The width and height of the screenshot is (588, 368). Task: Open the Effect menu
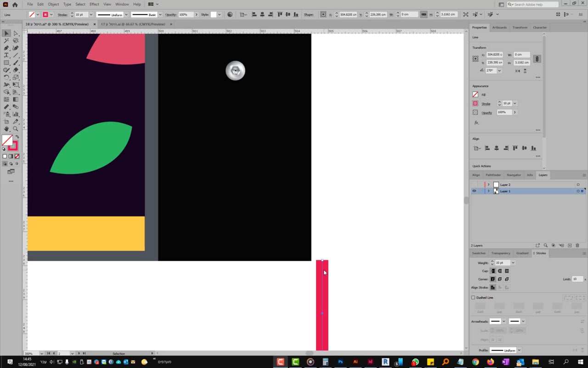point(94,4)
